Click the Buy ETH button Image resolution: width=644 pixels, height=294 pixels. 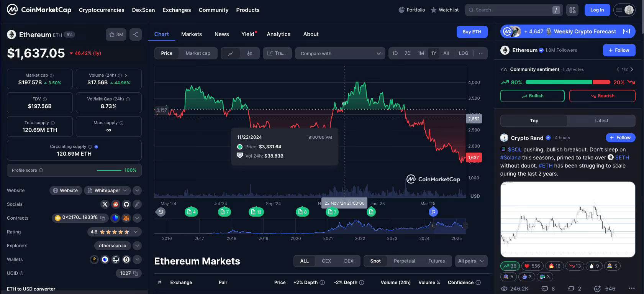coord(472,32)
